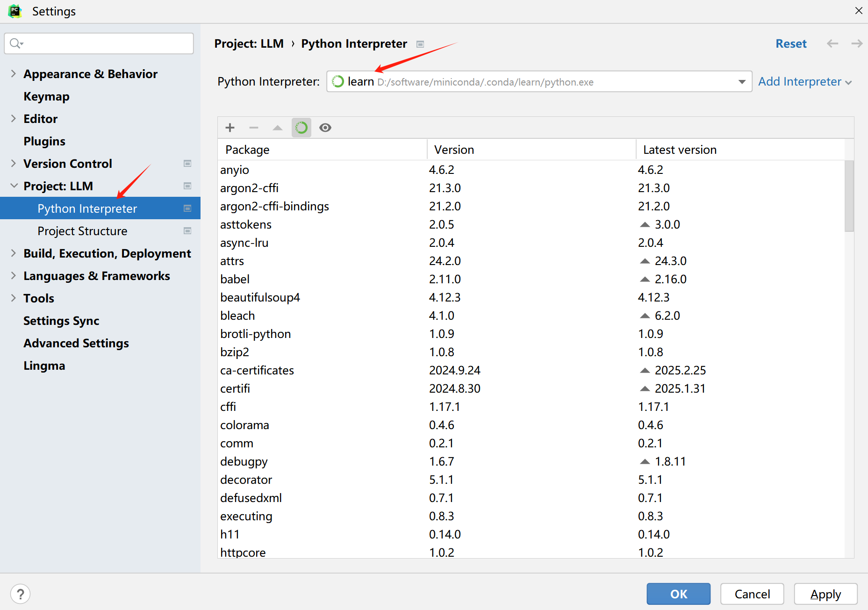The image size is (868, 610).
Task: Select the debugpy package row
Action: pyautogui.click(x=531, y=461)
